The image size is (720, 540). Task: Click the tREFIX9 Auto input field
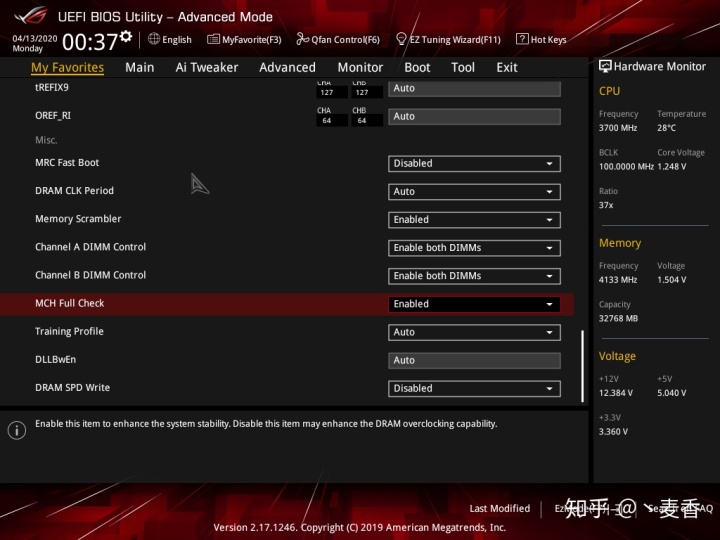pos(474,88)
